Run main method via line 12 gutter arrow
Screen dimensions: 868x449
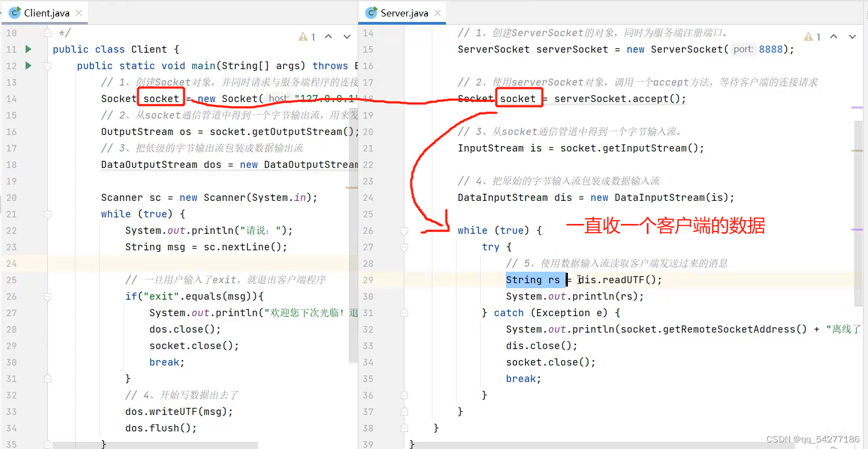(29, 66)
